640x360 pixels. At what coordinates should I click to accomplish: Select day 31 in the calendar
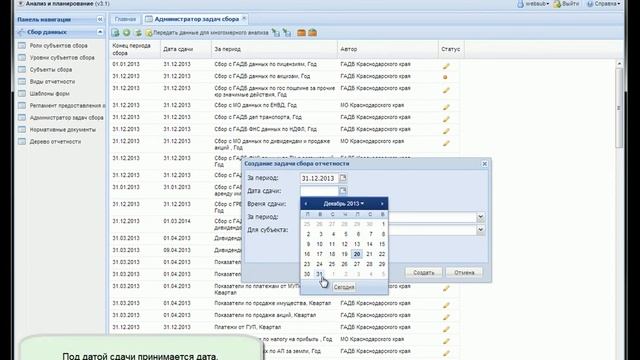(x=320, y=274)
